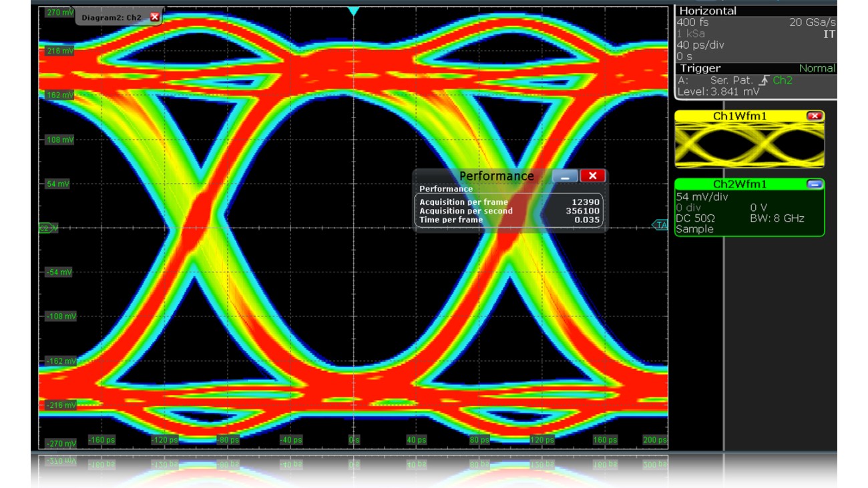This screenshot has height=488, width=868.
Task: Click the Performance dialog title
Action: [496, 176]
